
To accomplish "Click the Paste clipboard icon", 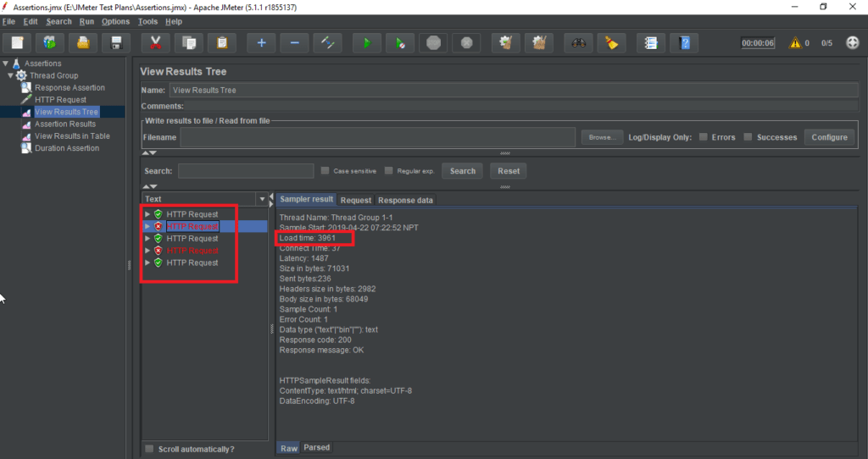I will click(x=222, y=43).
